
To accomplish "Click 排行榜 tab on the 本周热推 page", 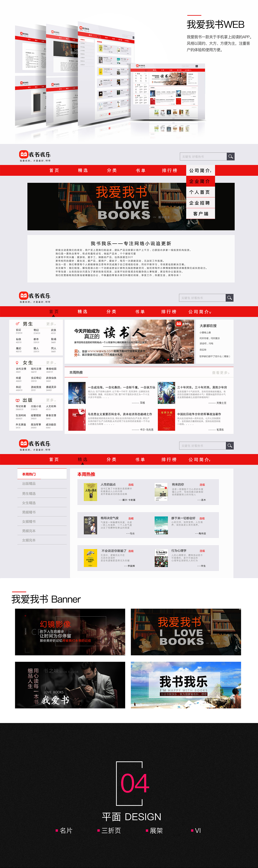I will tap(169, 460).
